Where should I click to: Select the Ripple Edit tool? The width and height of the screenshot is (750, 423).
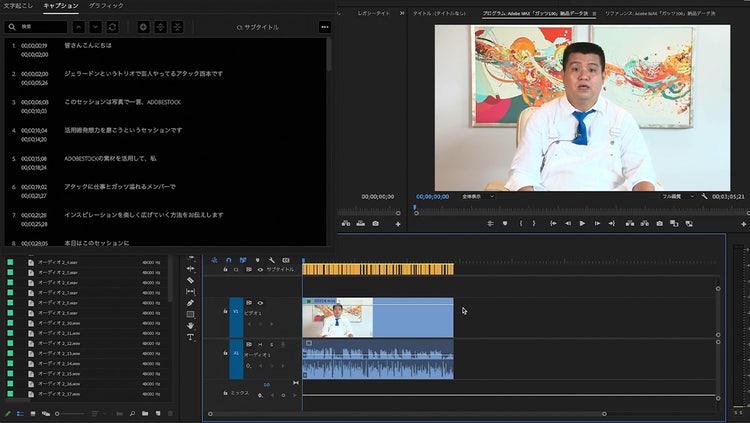[190, 268]
